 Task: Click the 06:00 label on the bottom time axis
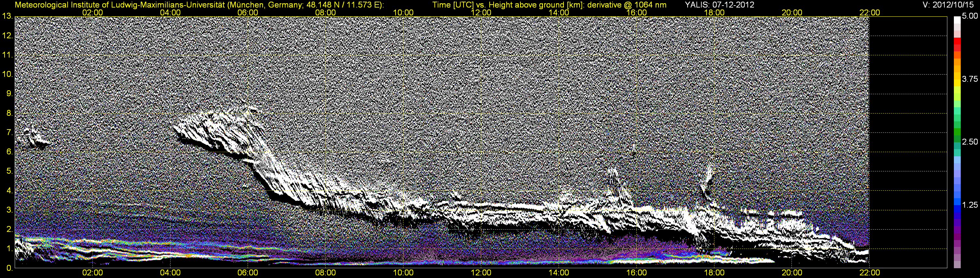(x=248, y=273)
